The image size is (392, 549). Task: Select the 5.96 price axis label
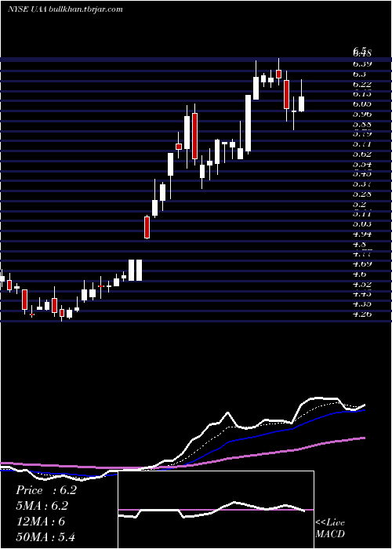[x=362, y=114]
